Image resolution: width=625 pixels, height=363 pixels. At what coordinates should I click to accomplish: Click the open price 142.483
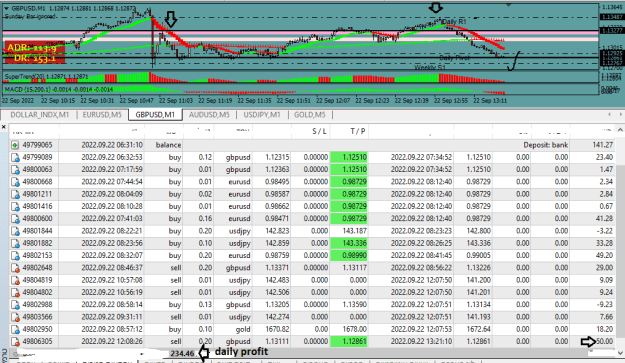click(x=277, y=280)
